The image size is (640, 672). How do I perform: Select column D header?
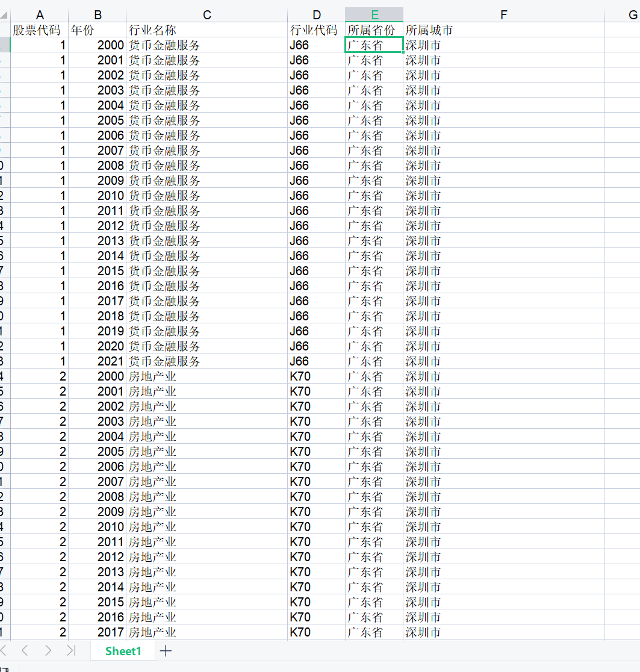click(x=317, y=15)
